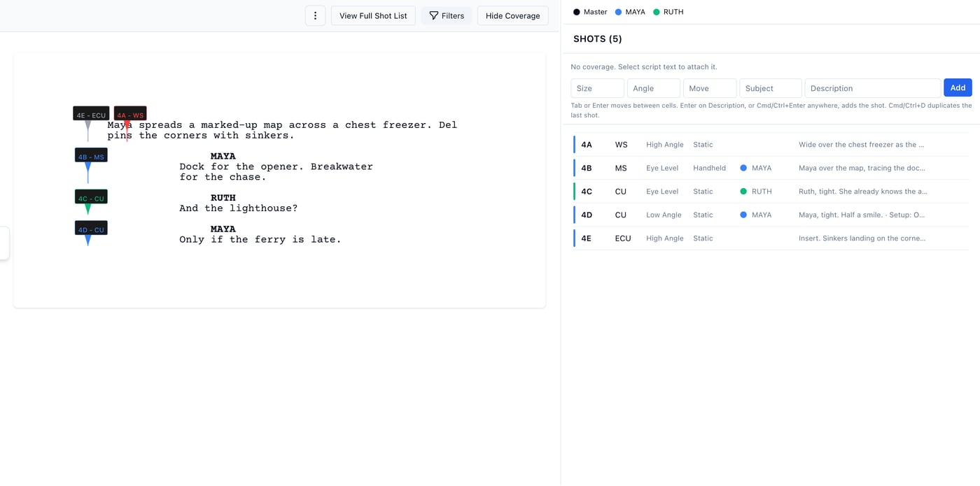
Task: Focus the Angle input field
Action: pos(654,88)
